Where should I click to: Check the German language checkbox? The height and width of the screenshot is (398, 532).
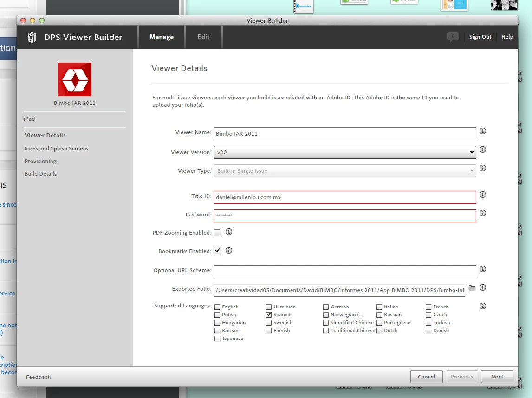pyautogui.click(x=326, y=307)
